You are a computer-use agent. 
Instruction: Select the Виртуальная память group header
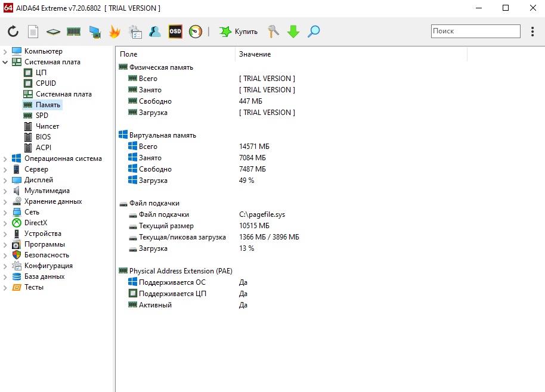tap(163, 135)
